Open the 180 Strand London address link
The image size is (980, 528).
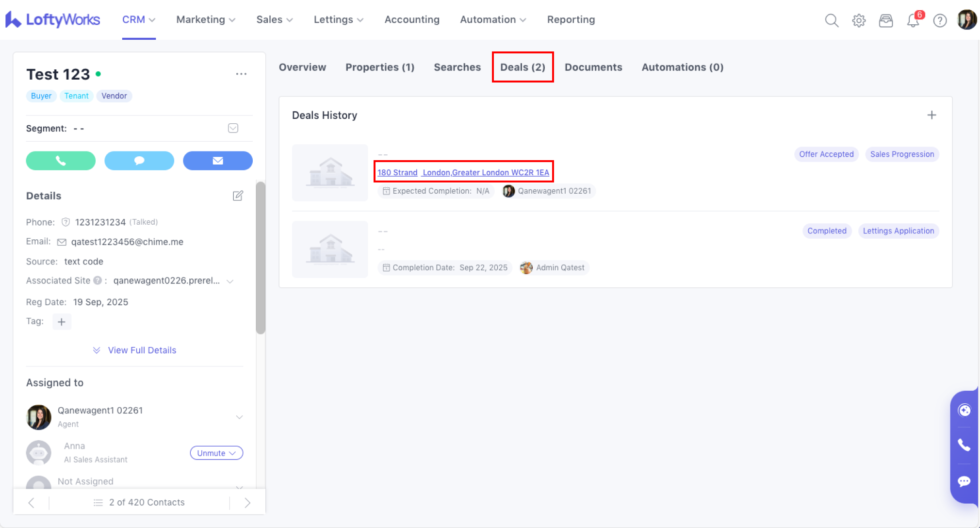click(463, 172)
